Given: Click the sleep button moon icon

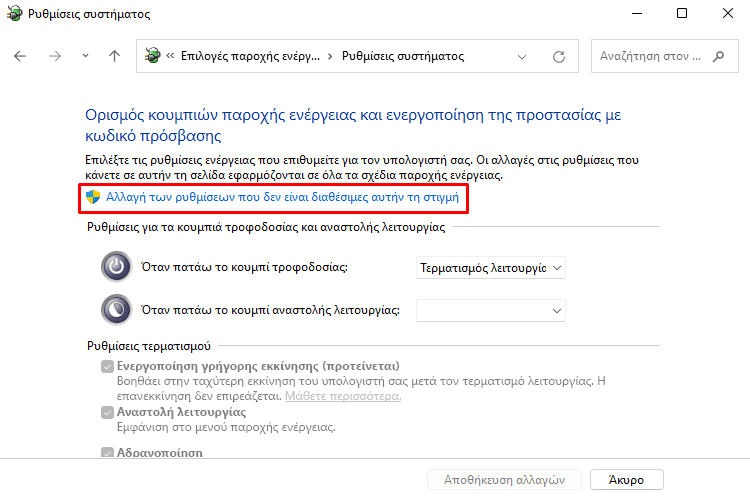Looking at the screenshot, I should coord(116,310).
